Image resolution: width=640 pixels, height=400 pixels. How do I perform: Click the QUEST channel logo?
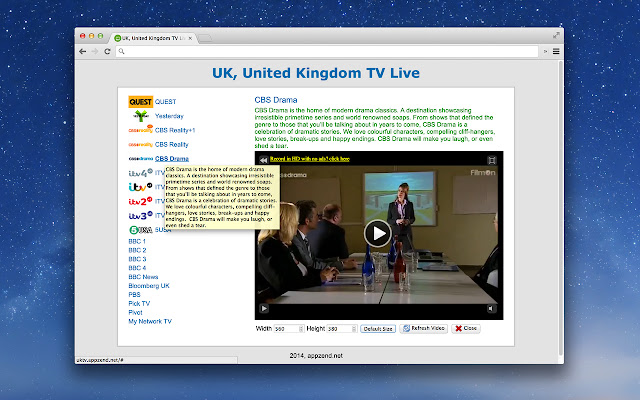[140, 102]
